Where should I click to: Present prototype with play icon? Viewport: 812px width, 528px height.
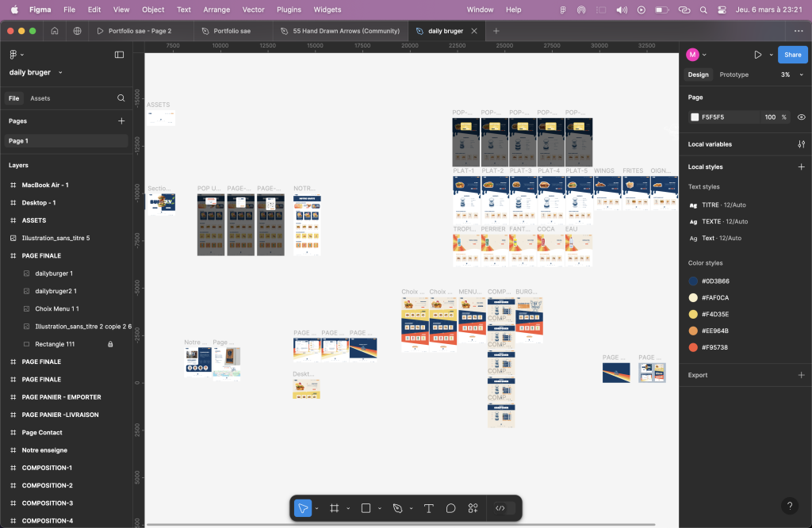[757, 55]
